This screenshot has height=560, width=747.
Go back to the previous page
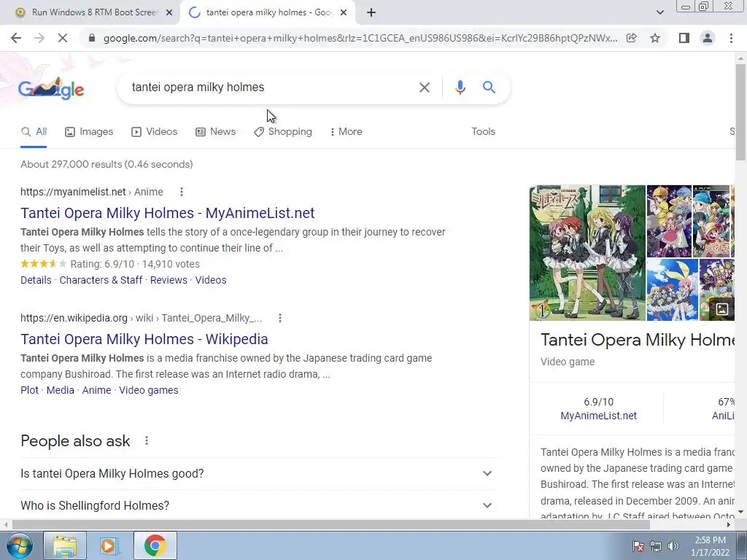pyautogui.click(x=16, y=38)
